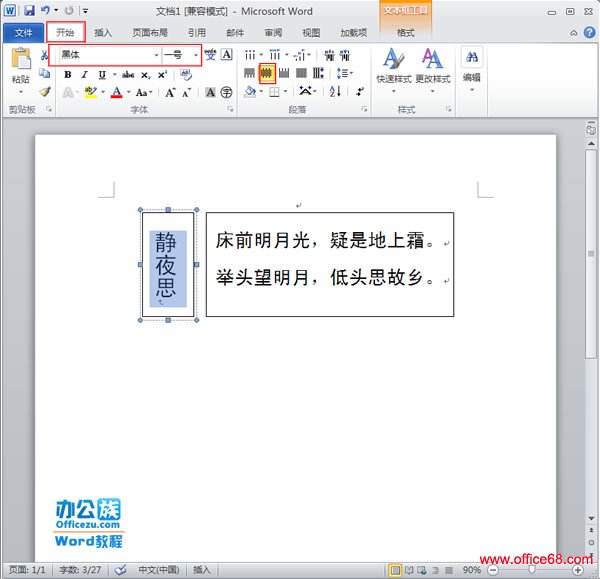Viewport: 600px width, 579px height.
Task: Align the text to the bottom
Action: click(284, 73)
